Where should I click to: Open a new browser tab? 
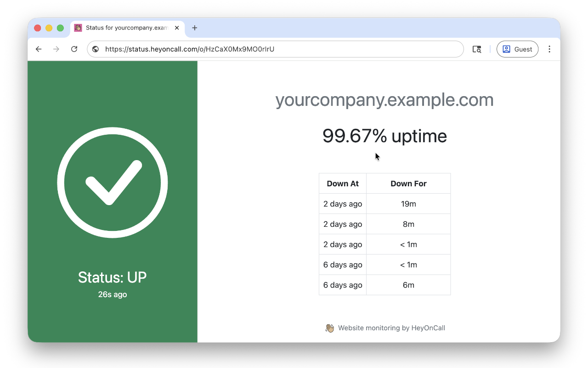(194, 28)
